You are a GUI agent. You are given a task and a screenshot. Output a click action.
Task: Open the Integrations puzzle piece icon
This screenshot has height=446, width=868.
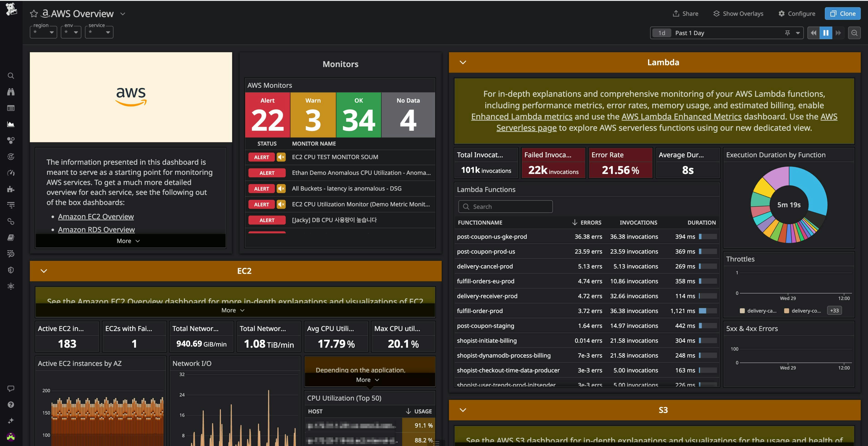[x=11, y=189]
